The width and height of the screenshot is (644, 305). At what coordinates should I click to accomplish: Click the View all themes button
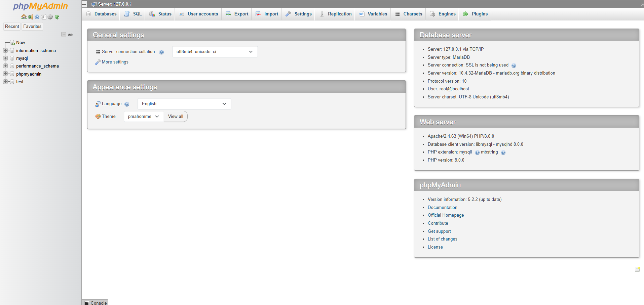(176, 117)
